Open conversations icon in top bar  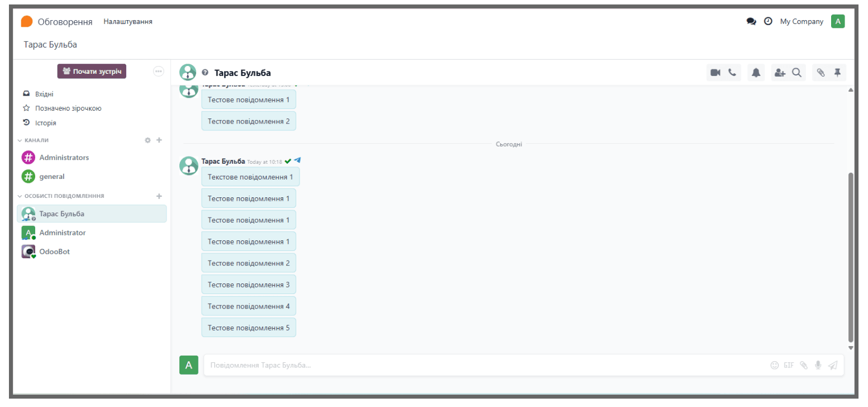point(751,21)
